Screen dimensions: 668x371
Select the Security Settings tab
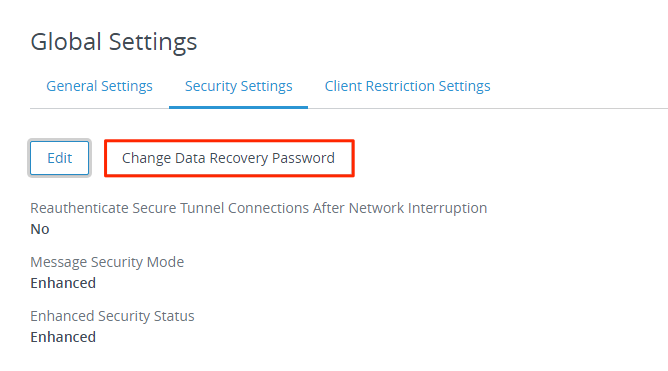[x=239, y=86]
